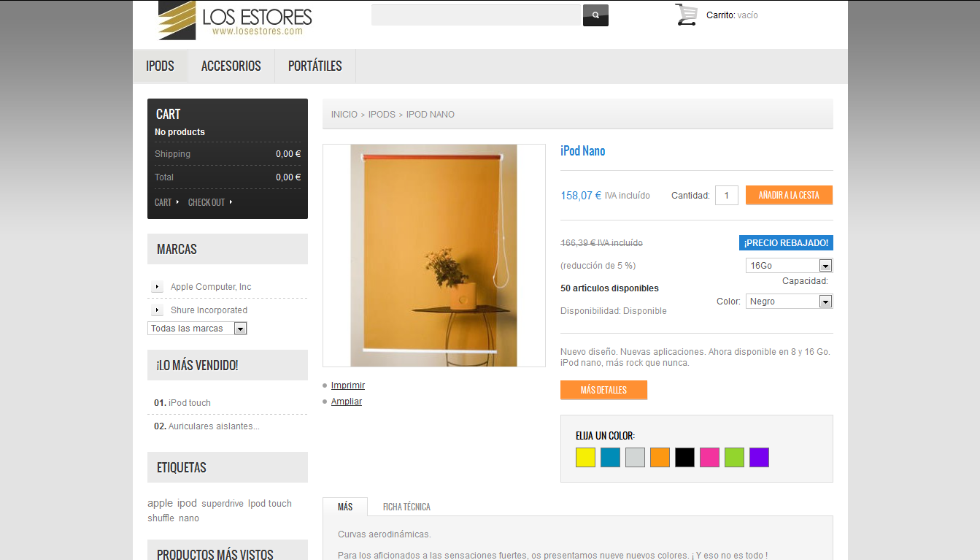Click the '50 artículos disponibles' text
The width and height of the screenshot is (980, 560).
pyautogui.click(x=609, y=288)
